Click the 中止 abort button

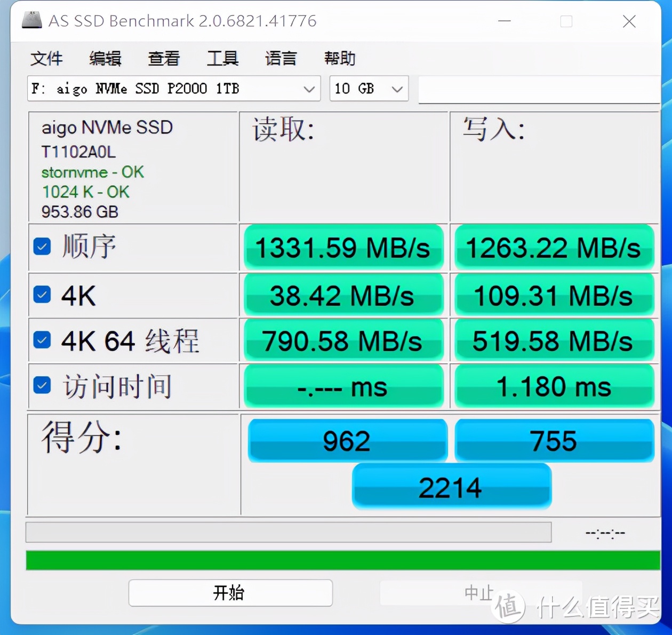(479, 593)
